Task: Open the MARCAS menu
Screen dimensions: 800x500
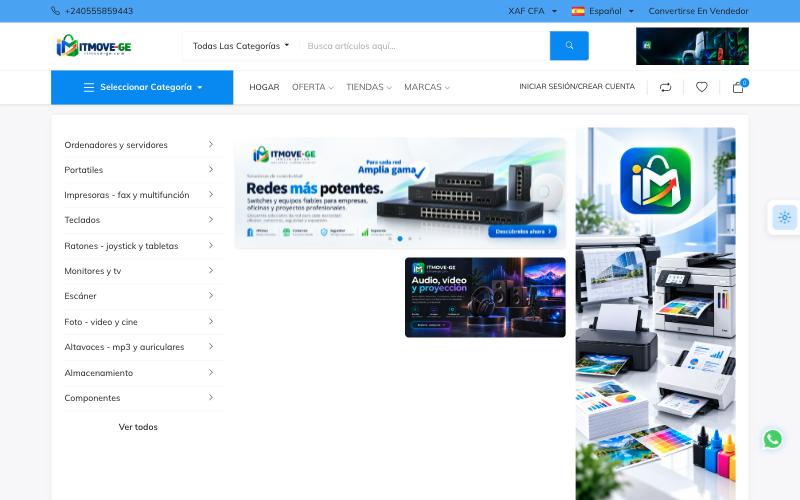Action: point(427,87)
